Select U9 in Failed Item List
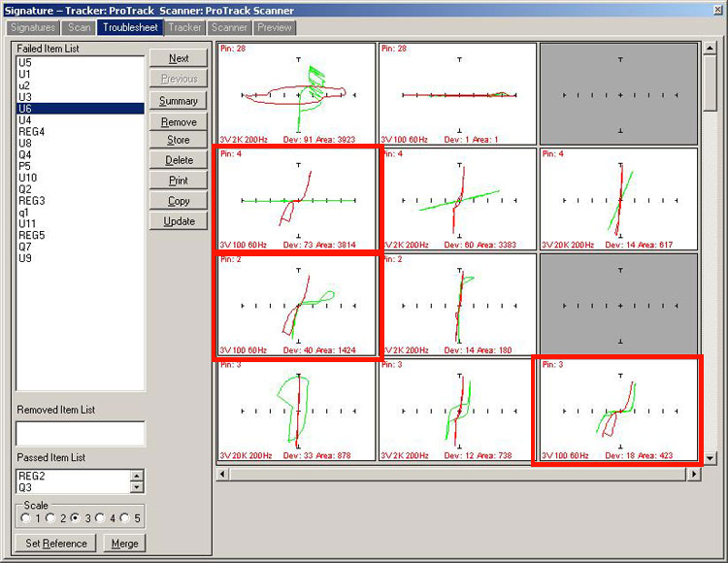 [x=81, y=258]
